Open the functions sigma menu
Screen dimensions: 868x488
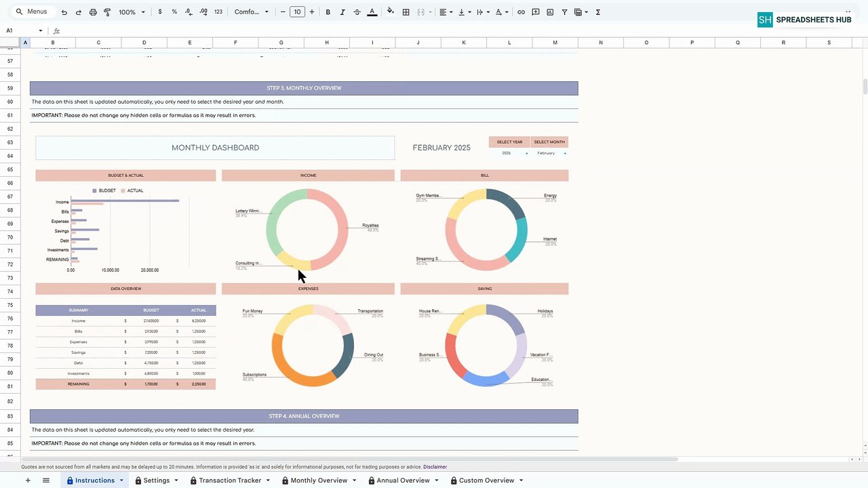tap(598, 12)
